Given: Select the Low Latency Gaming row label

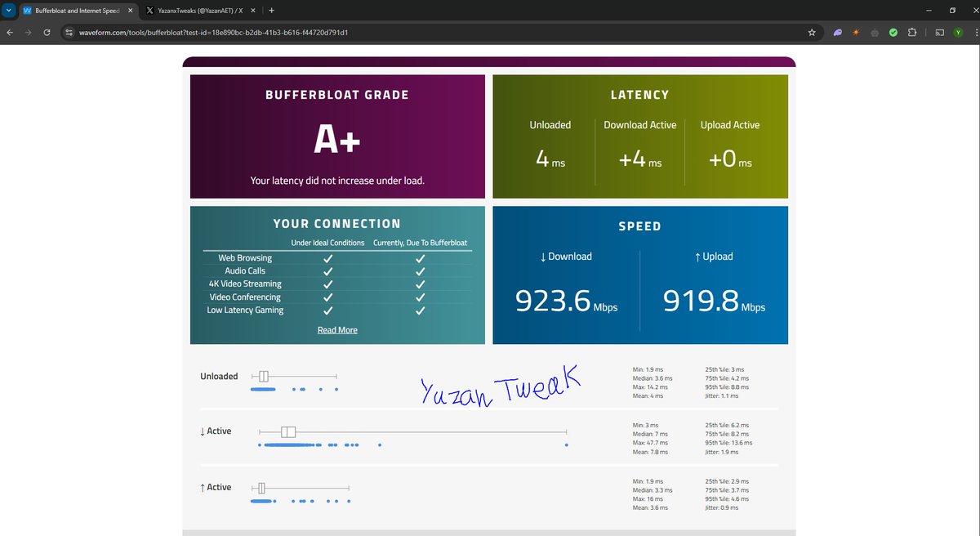Looking at the screenshot, I should pos(245,310).
